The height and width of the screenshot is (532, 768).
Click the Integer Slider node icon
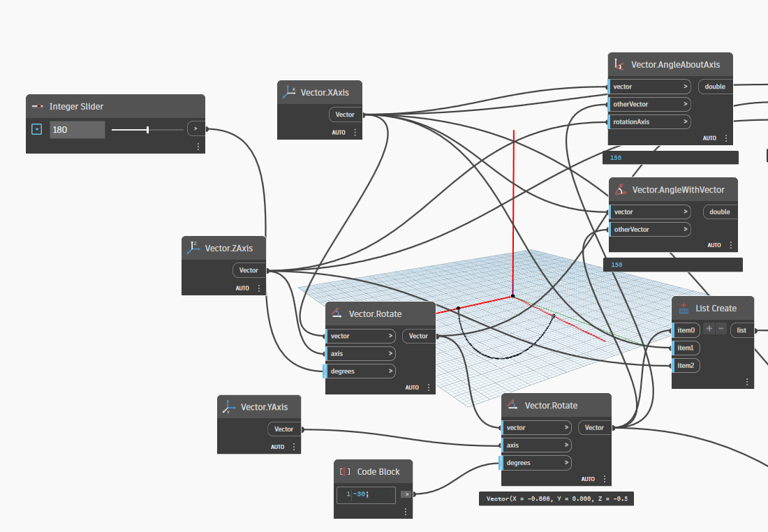[38, 107]
